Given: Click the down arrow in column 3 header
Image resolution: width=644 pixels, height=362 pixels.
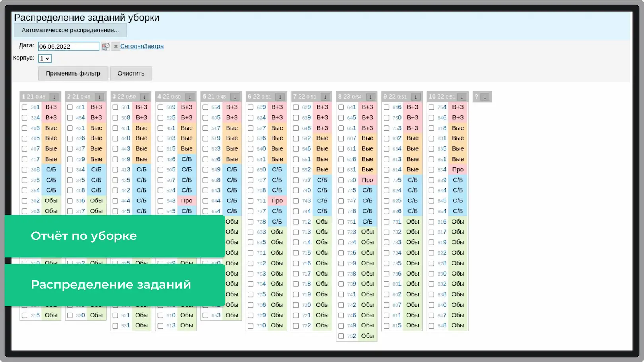Looking at the screenshot, I should [145, 97].
